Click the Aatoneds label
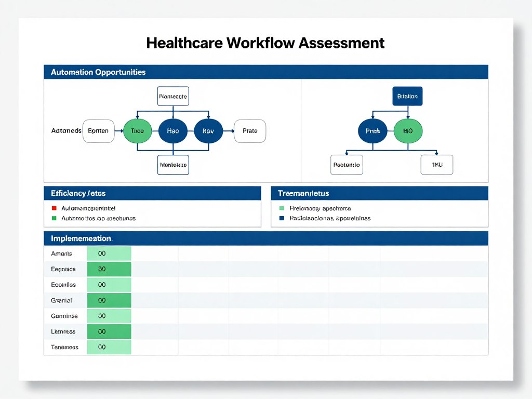 pos(66,130)
